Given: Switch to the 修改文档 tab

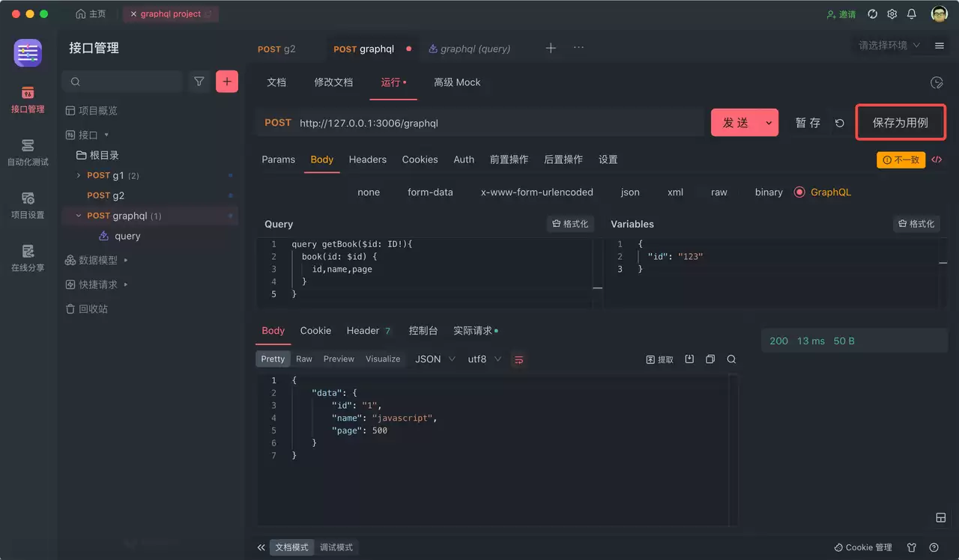Looking at the screenshot, I should 333,82.
